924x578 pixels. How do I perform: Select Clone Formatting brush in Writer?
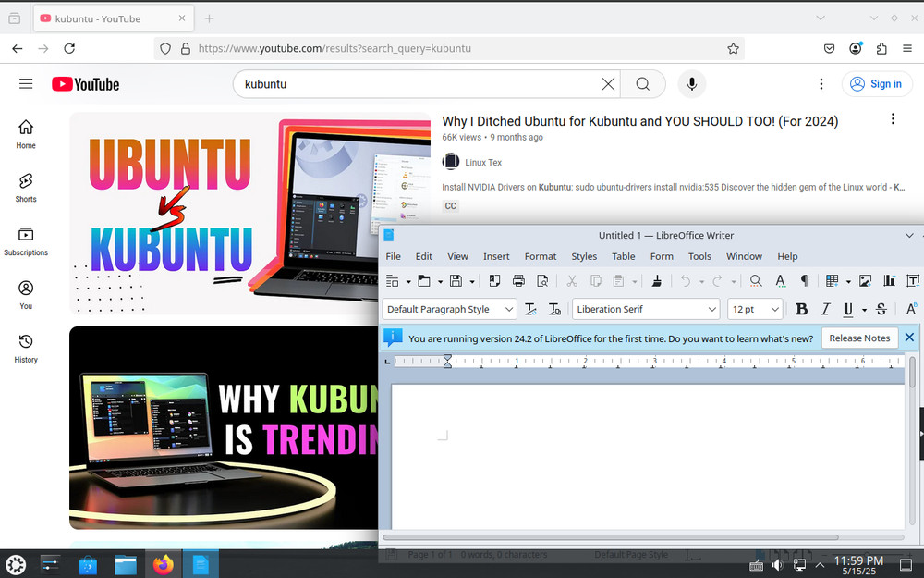click(x=656, y=281)
